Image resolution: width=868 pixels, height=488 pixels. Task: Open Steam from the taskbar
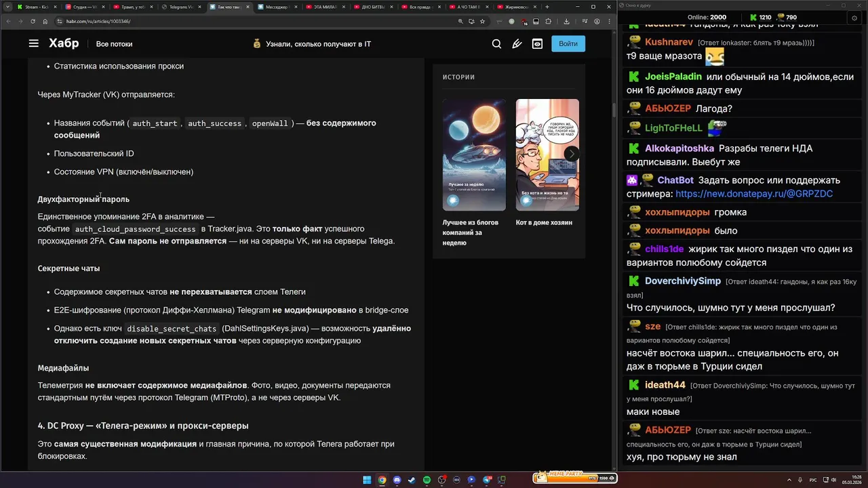pyautogui.click(x=412, y=480)
